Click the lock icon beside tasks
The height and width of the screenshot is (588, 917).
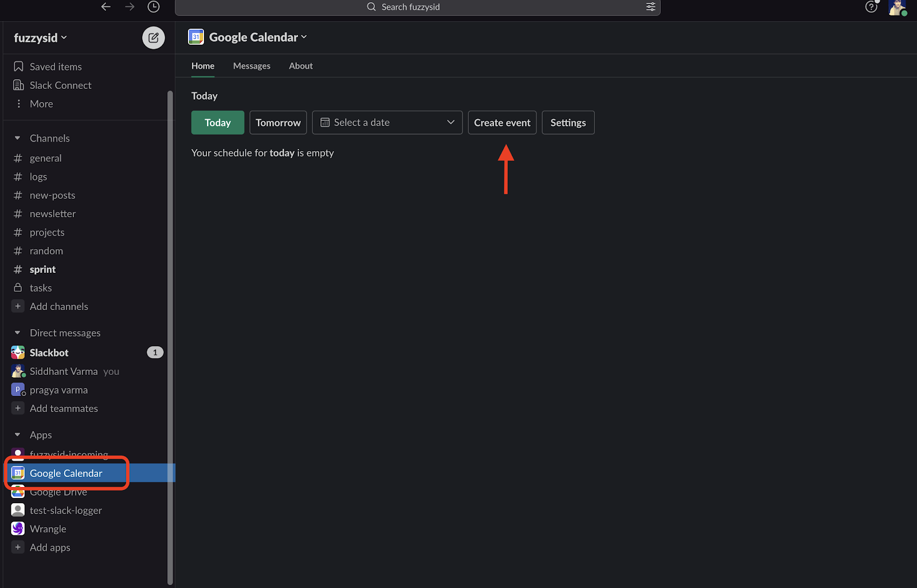[x=18, y=288]
